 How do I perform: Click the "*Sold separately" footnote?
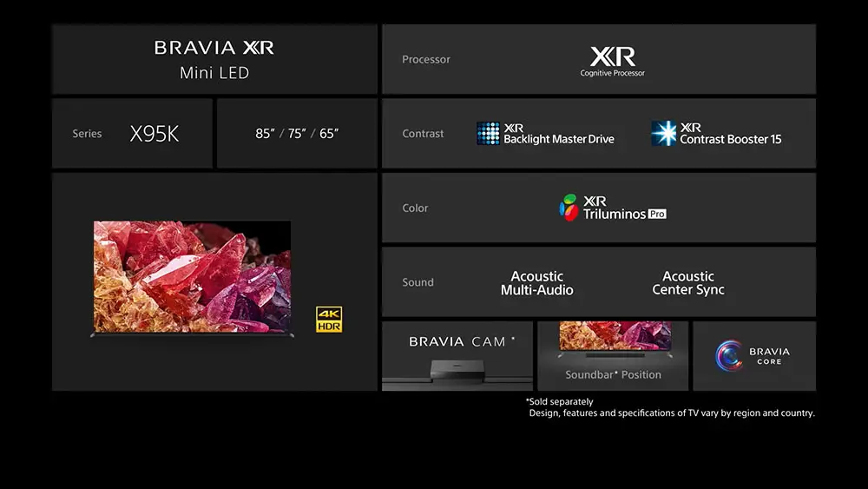tap(559, 401)
